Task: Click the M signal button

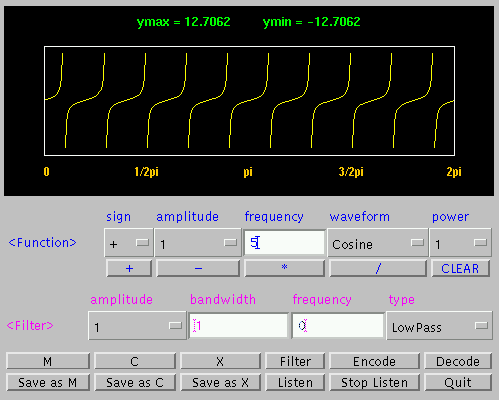Action: pyautogui.click(x=48, y=361)
